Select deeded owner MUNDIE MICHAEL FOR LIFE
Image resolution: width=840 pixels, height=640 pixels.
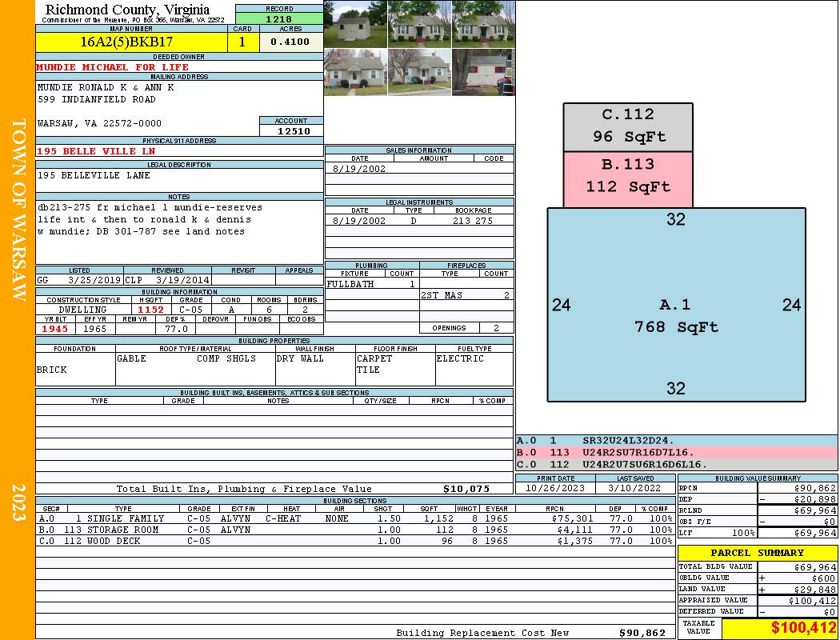pos(113,67)
